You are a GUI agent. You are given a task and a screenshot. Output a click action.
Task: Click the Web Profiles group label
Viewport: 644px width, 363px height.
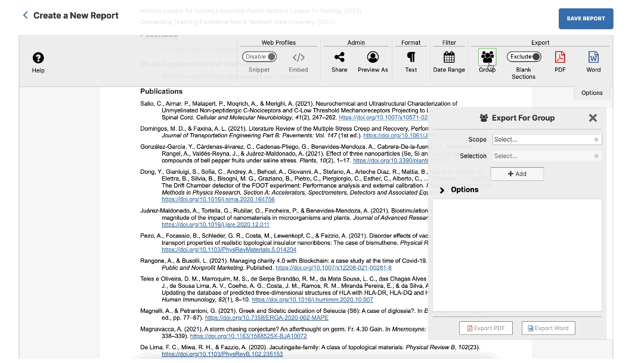click(278, 42)
